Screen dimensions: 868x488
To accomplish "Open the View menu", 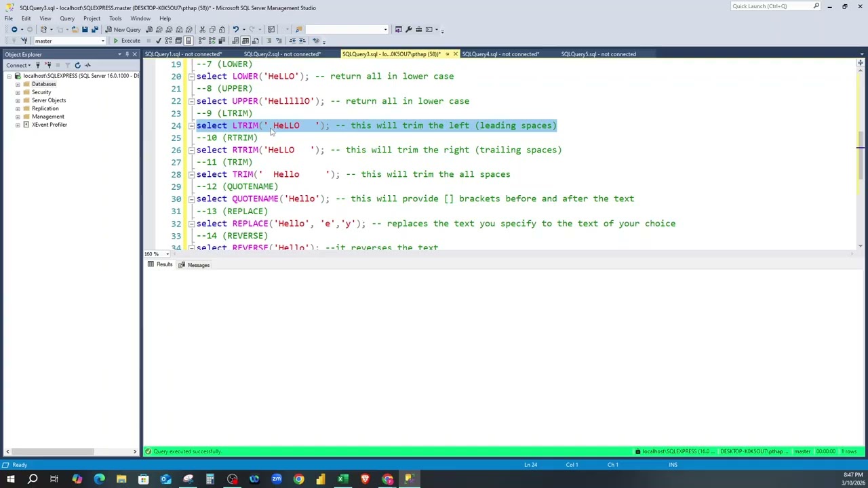I will pos(45,18).
